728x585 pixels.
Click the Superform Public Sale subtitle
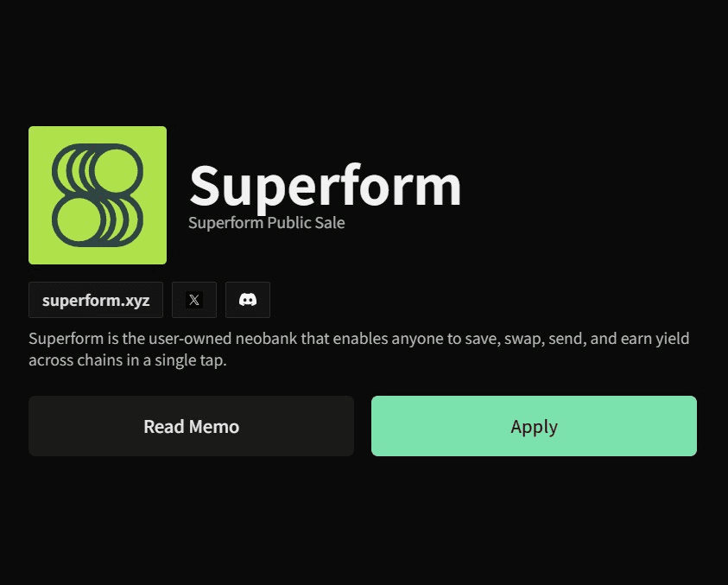(x=266, y=223)
